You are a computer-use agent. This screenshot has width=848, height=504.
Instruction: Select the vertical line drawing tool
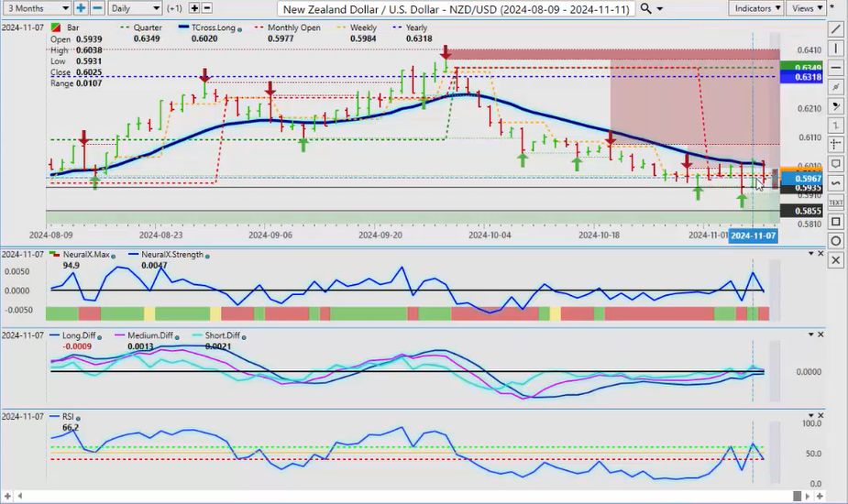(835, 48)
